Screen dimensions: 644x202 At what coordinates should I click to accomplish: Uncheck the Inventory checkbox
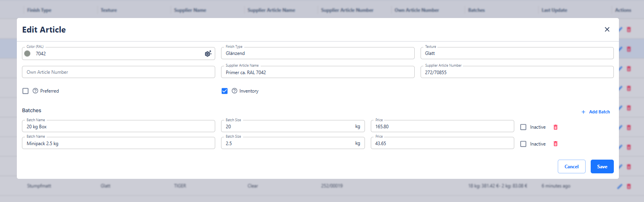click(x=225, y=91)
